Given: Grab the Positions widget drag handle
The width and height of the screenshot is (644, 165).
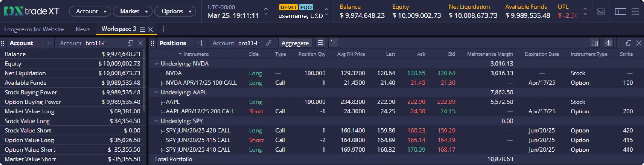Looking at the screenshot, I should 152,43.
